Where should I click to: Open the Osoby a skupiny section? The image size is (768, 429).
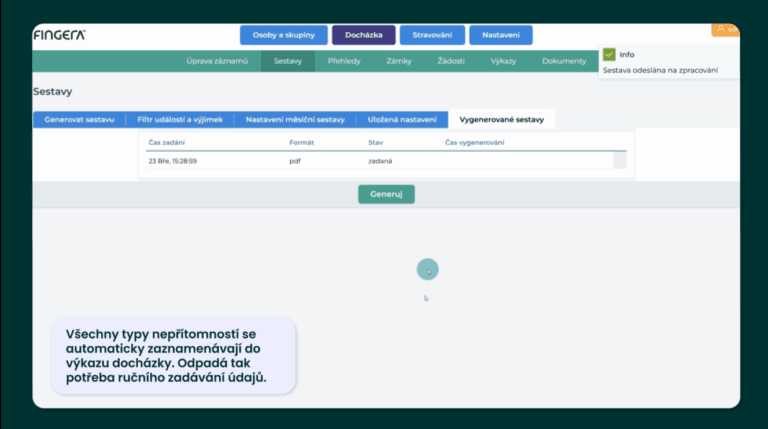283,35
